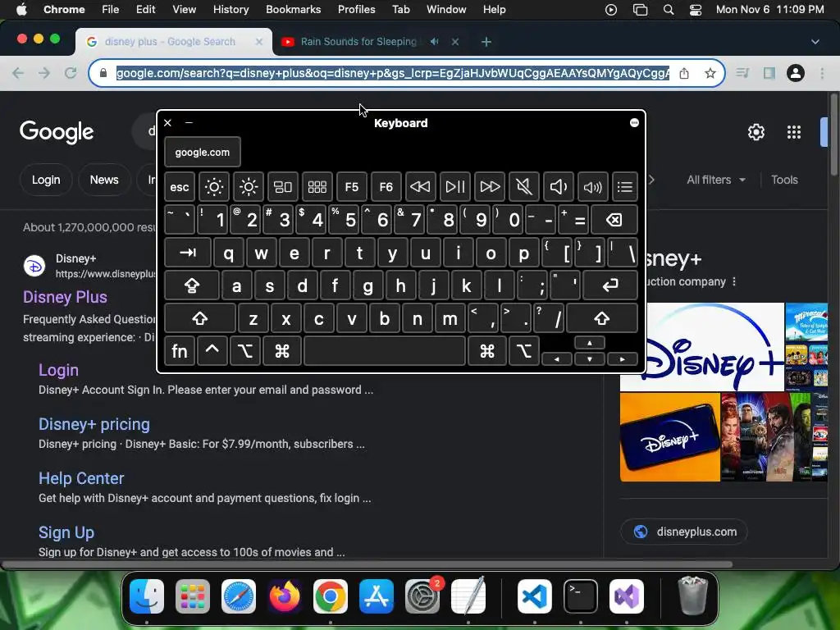Screen dimensions: 840x630
Task: Click the play/pause key on the keyboard
Action: pyautogui.click(x=454, y=187)
